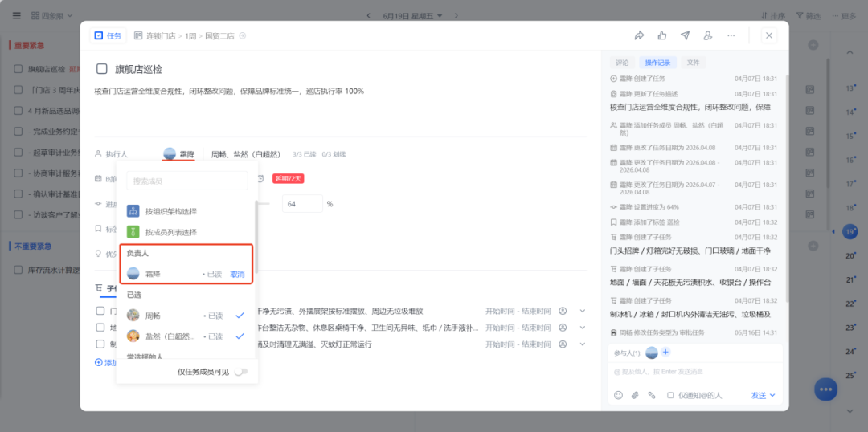Open the 1周 breadcrumb item

(190, 35)
